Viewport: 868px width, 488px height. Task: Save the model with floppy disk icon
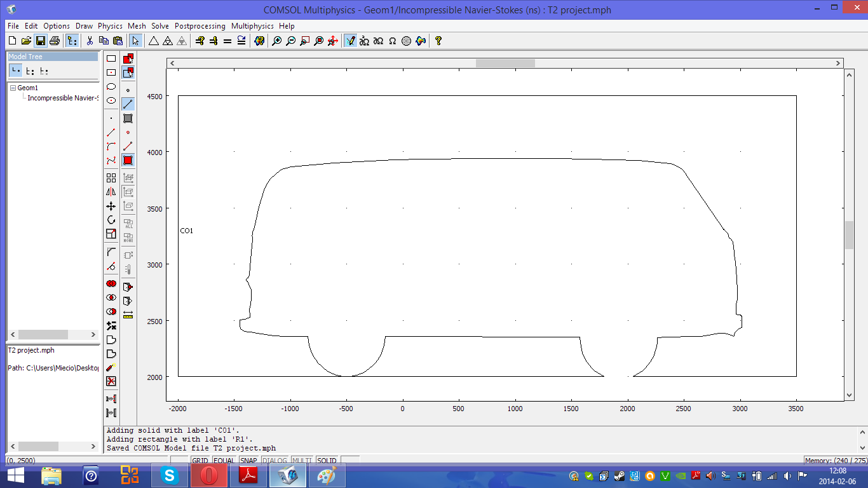tap(40, 41)
